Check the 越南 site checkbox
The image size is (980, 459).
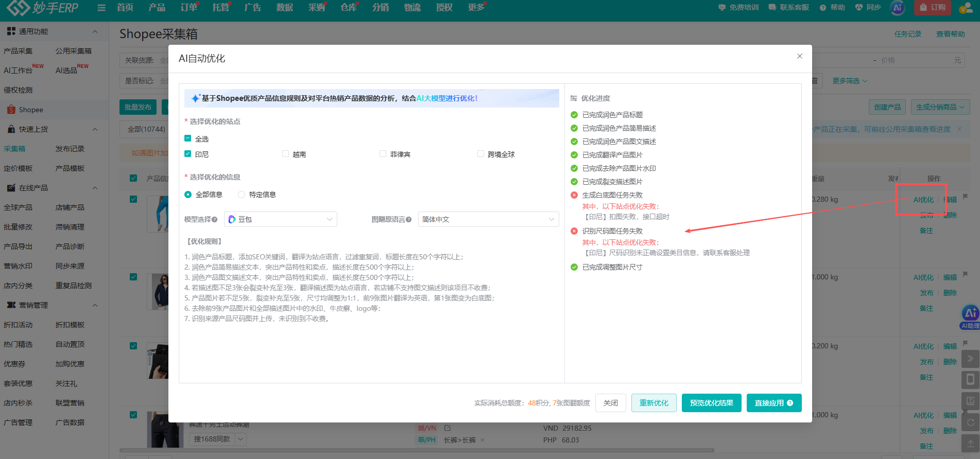[x=285, y=154]
